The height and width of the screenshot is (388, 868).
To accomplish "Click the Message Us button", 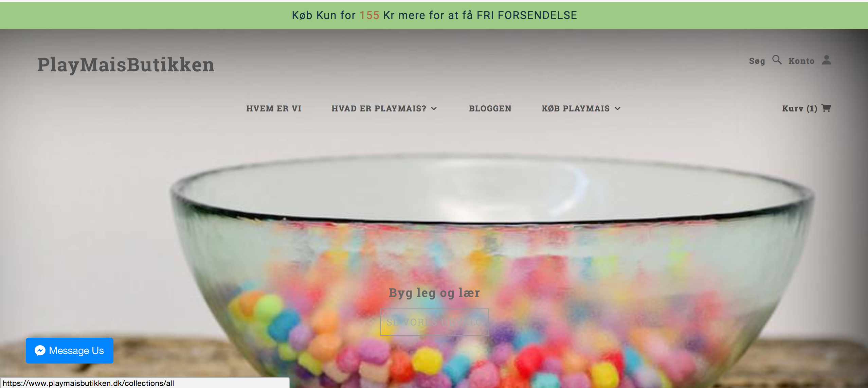I will point(70,351).
